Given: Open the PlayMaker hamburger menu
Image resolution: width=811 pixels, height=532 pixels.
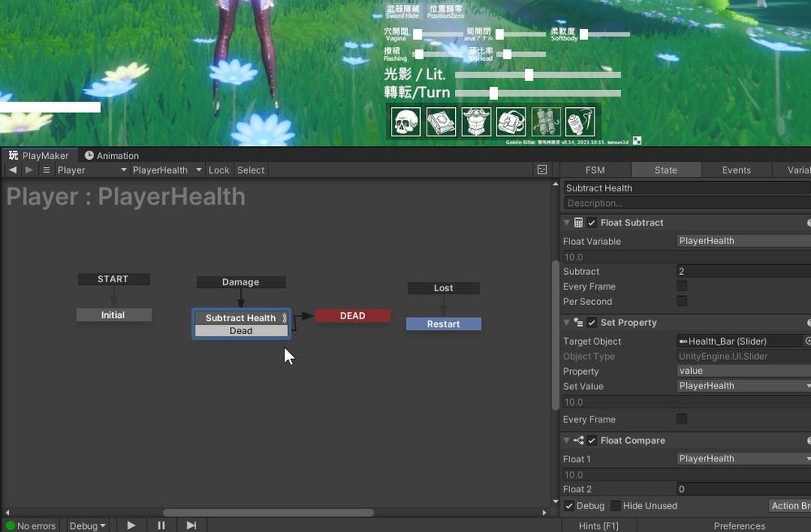Looking at the screenshot, I should click(47, 169).
